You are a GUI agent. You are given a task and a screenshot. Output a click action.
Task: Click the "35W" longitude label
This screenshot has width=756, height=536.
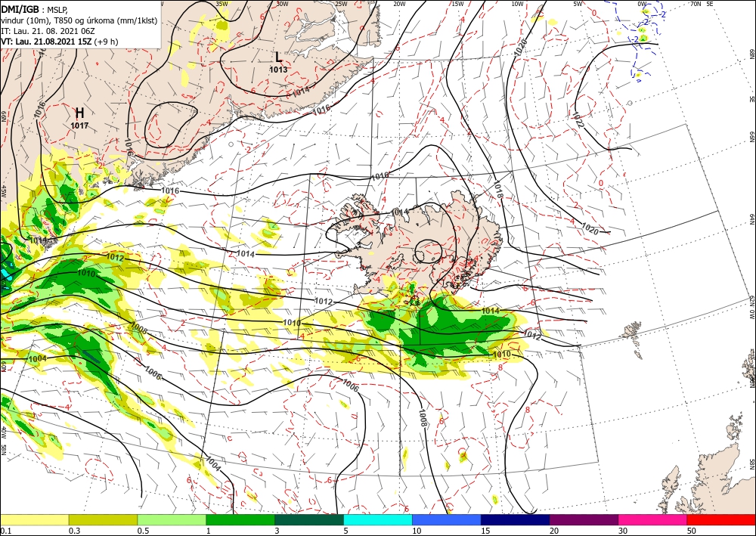pos(222,3)
